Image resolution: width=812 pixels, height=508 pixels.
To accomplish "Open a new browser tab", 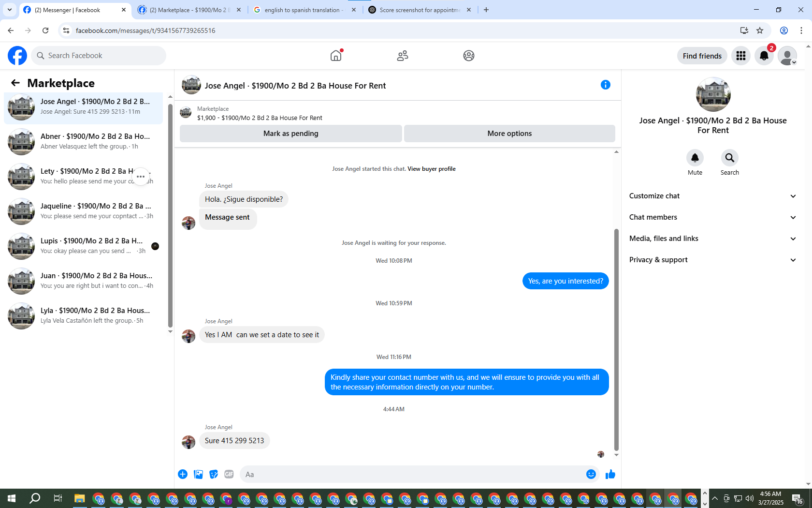I will click(x=486, y=10).
